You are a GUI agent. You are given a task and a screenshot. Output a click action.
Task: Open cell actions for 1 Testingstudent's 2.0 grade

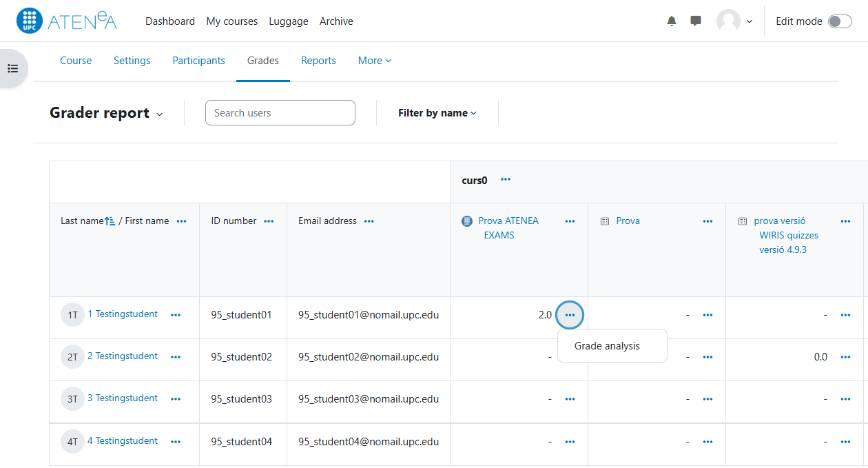click(570, 315)
